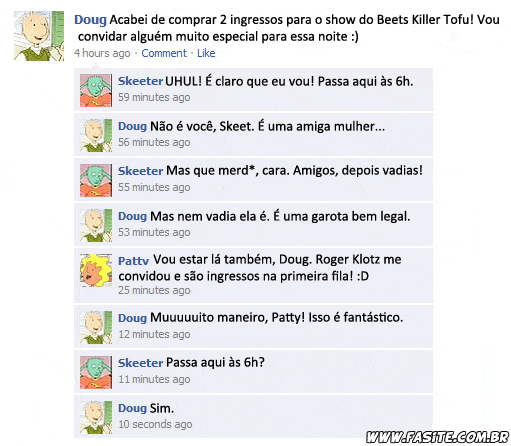Click Doug's large profile picture on main post
The width and height of the screenshot is (511, 446).
coord(39,36)
